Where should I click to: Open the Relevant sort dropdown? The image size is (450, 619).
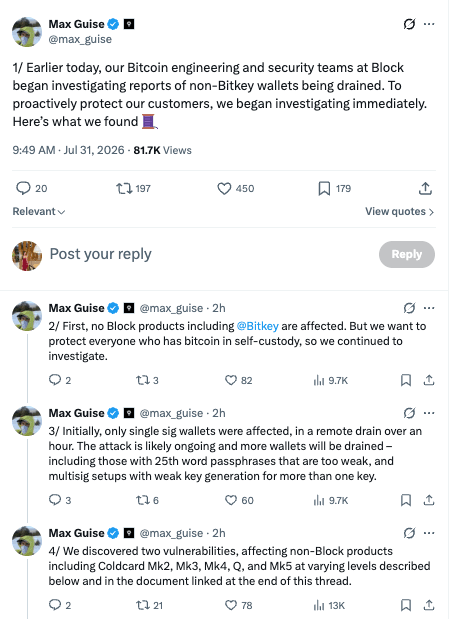pyautogui.click(x=39, y=212)
